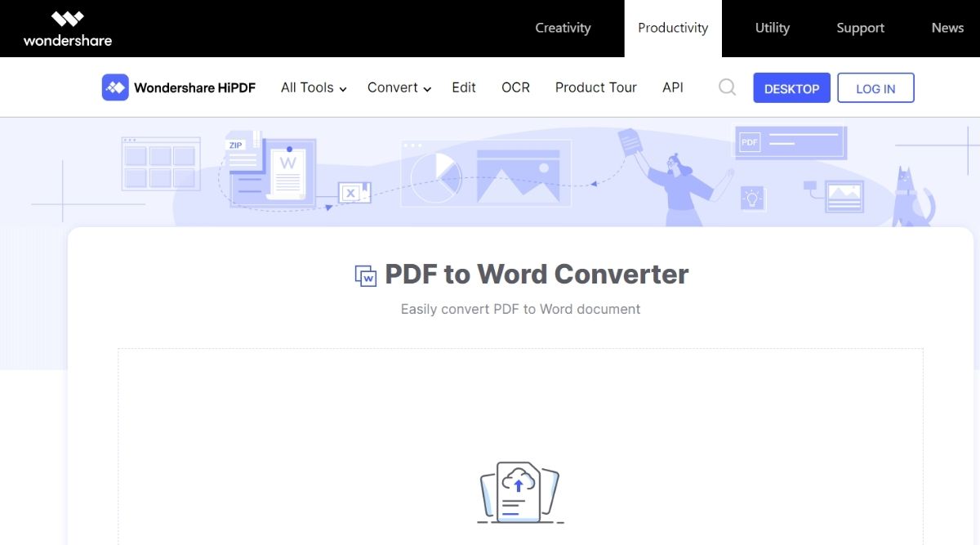Go to the Support section
Screen dimensions: 980x545
tap(860, 28)
